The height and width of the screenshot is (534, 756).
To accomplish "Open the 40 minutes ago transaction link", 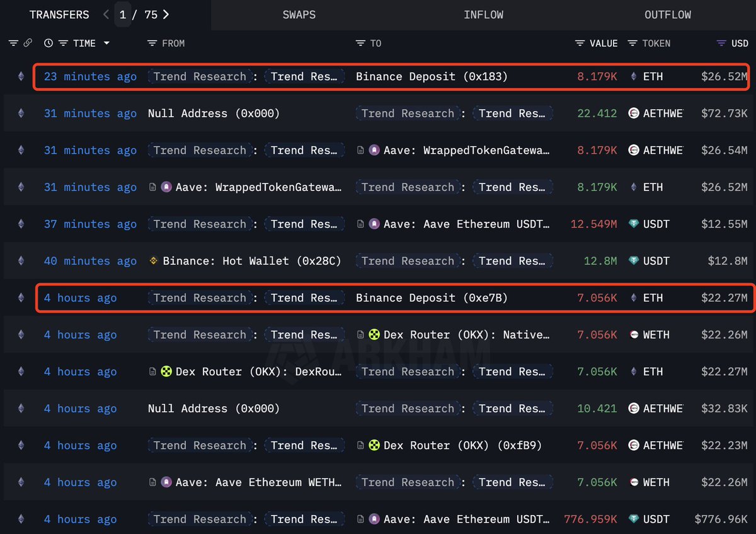I will point(90,261).
